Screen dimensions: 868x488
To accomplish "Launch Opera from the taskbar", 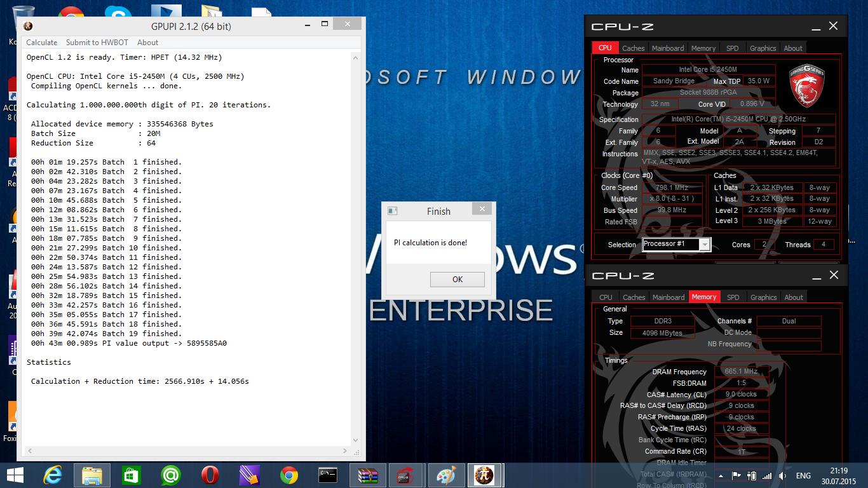I will click(x=210, y=475).
